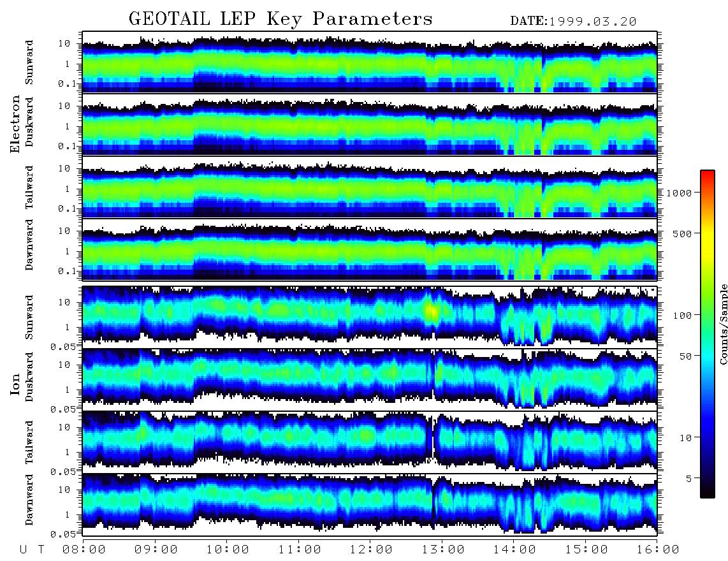
Task: Select the Electron Duskward panel label
Action: [29, 122]
